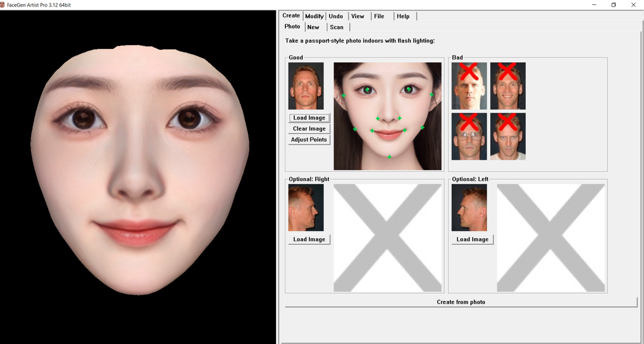Load an image for Optional: Left
Viewport: 644px width, 344px height.
click(472, 239)
